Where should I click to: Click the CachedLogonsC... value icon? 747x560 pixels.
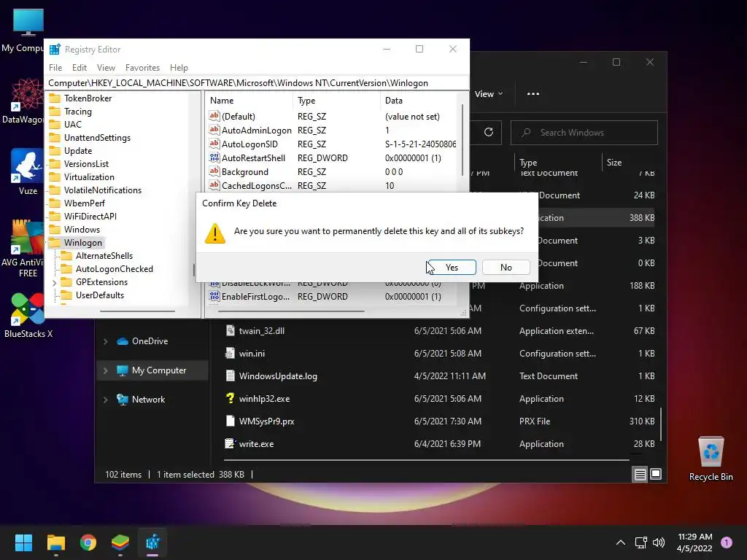click(x=214, y=185)
